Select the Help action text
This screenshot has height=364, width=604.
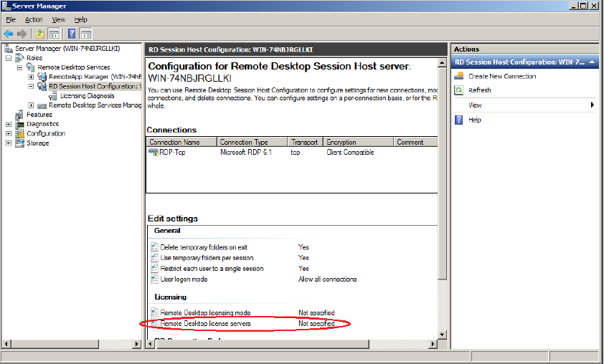pos(475,120)
